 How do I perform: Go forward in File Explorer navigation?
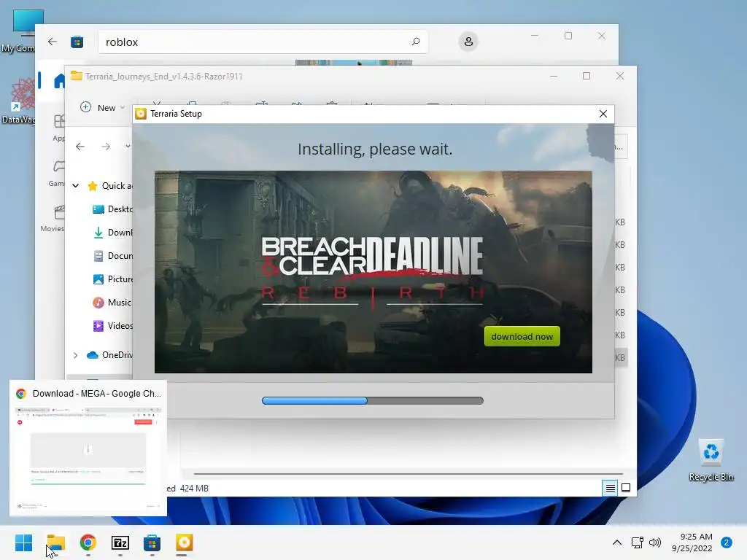click(106, 146)
